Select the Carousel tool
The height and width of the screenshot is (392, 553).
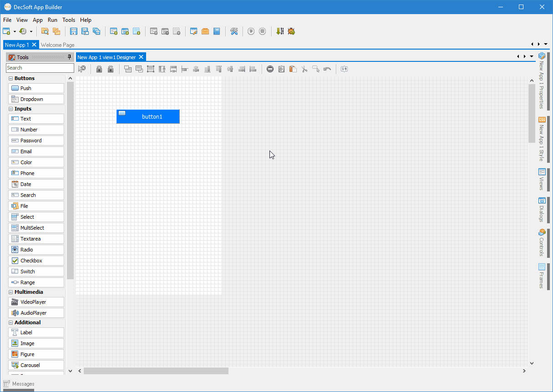tap(36, 365)
